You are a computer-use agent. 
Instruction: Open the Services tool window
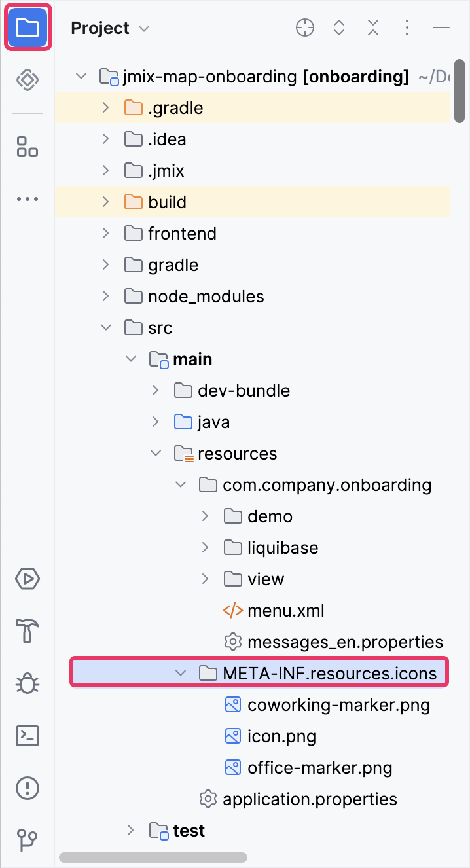click(27, 579)
